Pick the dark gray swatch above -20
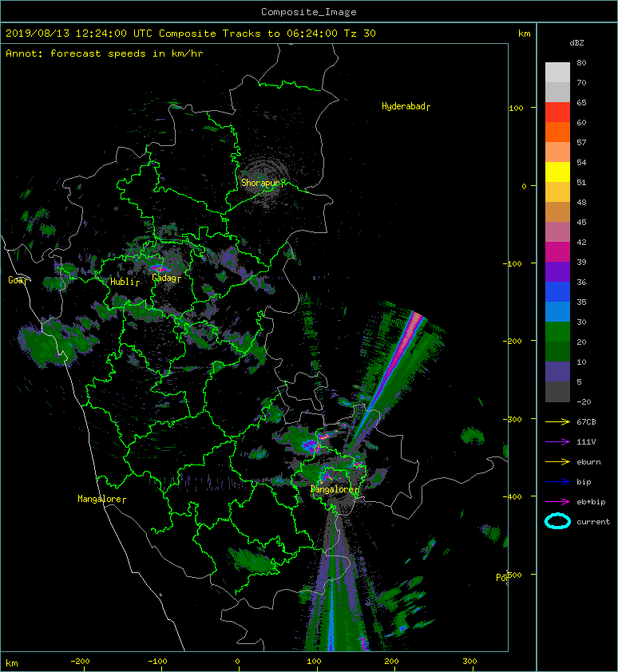The width and height of the screenshot is (618, 672). [x=557, y=391]
